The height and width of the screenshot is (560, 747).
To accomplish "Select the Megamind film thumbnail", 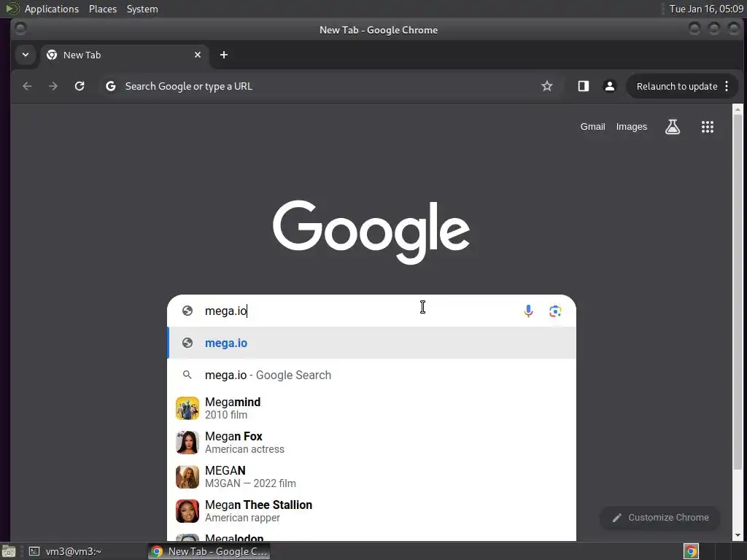I will click(x=187, y=408).
